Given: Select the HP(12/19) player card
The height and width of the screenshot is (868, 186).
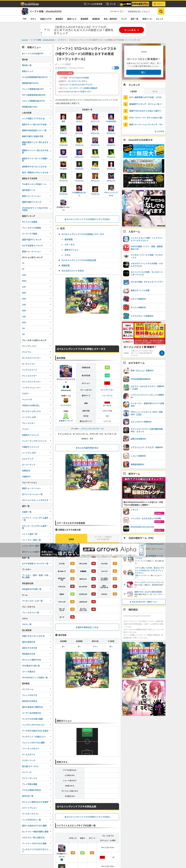Looking at the screenshot, I should 95,128.
